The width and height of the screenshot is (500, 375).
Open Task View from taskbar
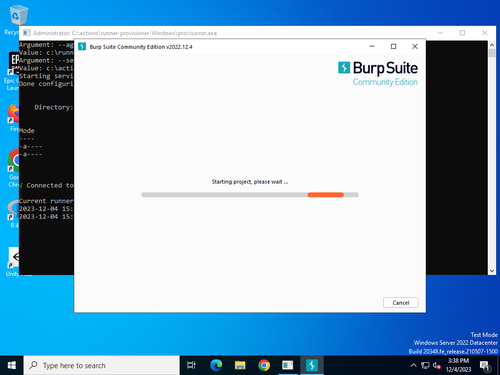(191, 366)
